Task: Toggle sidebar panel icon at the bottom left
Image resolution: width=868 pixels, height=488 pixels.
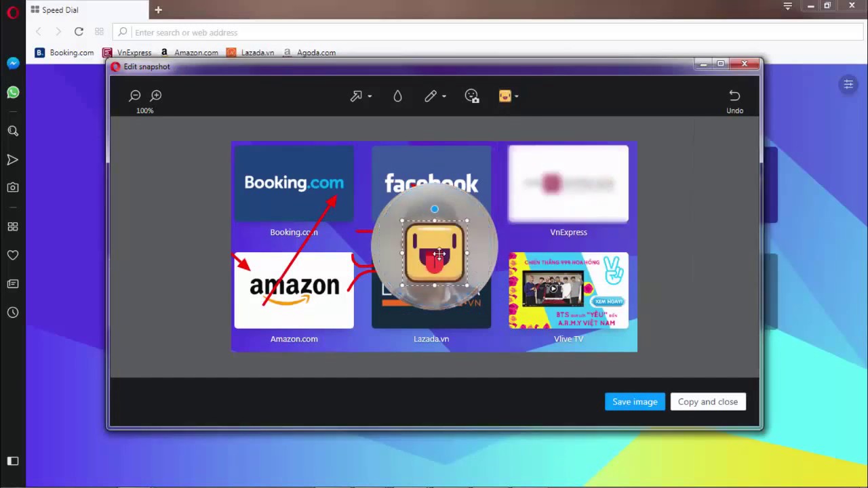Action: pos(13,461)
